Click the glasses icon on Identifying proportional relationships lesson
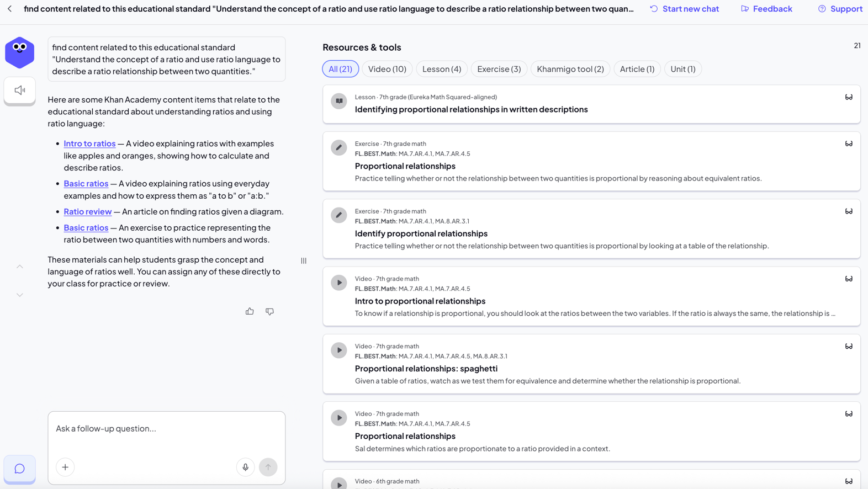Image resolution: width=868 pixels, height=489 pixels. [849, 97]
